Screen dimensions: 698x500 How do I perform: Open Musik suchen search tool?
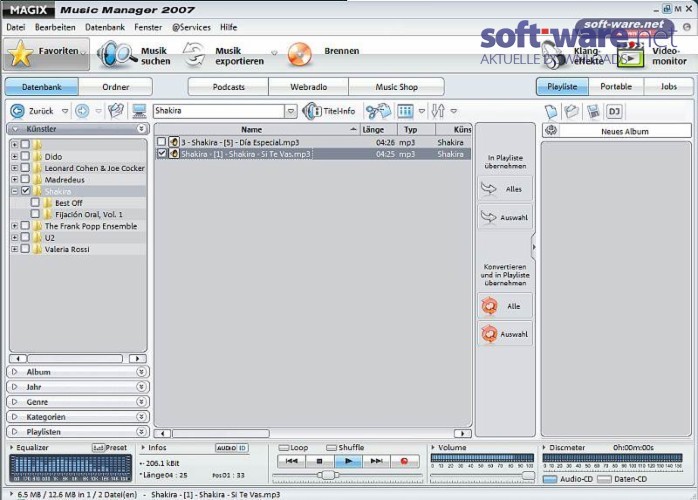[x=134, y=55]
